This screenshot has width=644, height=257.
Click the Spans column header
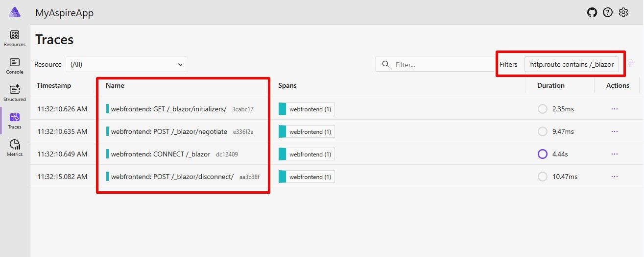287,85
